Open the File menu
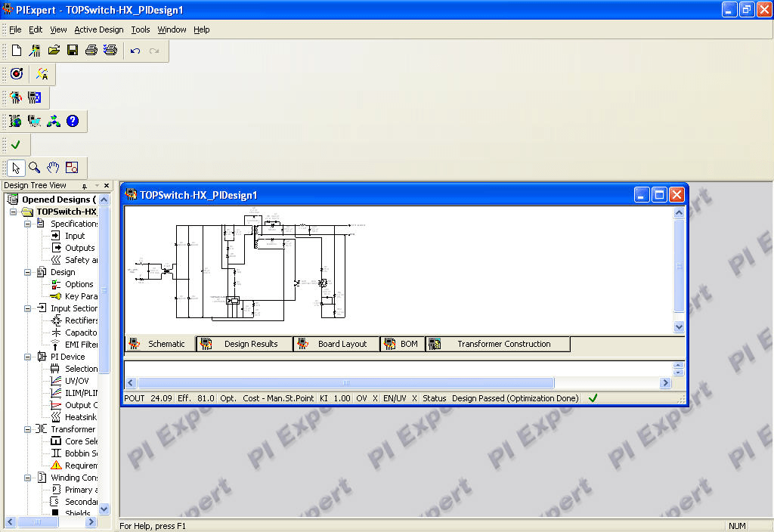The image size is (774, 532). point(15,29)
